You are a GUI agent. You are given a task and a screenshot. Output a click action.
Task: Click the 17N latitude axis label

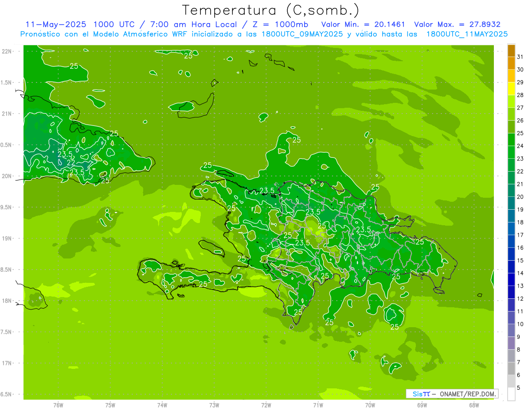point(8,363)
